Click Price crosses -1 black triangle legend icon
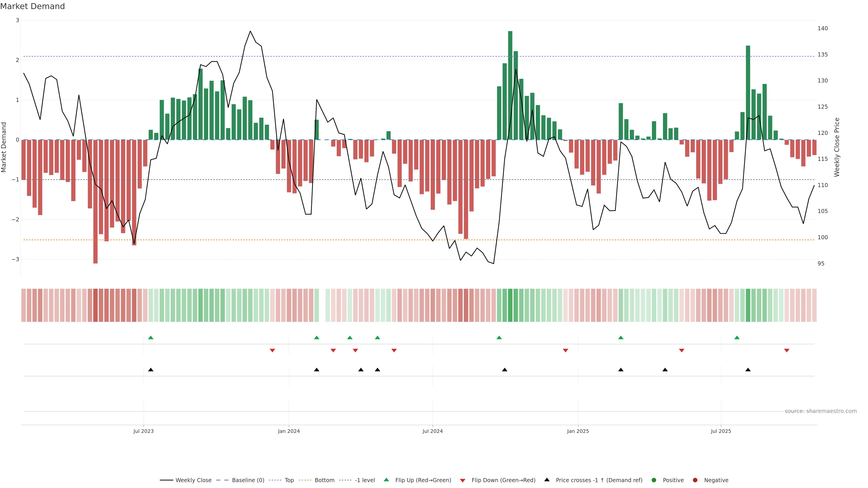Screen dimensions: 868x488 coord(547,480)
